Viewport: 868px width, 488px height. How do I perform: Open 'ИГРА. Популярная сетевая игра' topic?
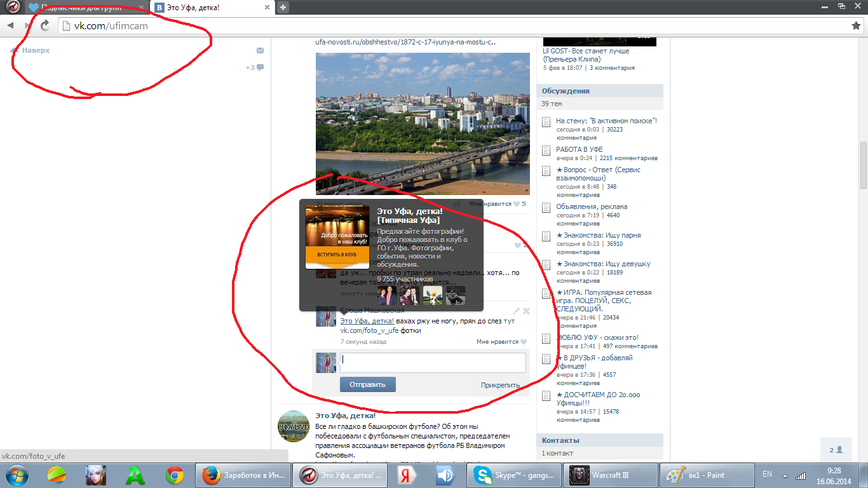(604, 301)
